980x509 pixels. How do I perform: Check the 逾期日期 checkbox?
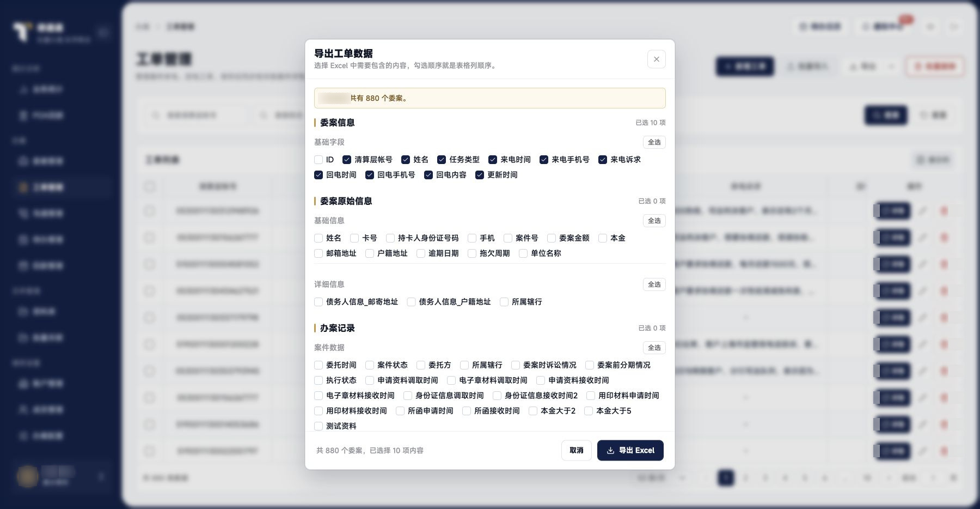(x=421, y=253)
